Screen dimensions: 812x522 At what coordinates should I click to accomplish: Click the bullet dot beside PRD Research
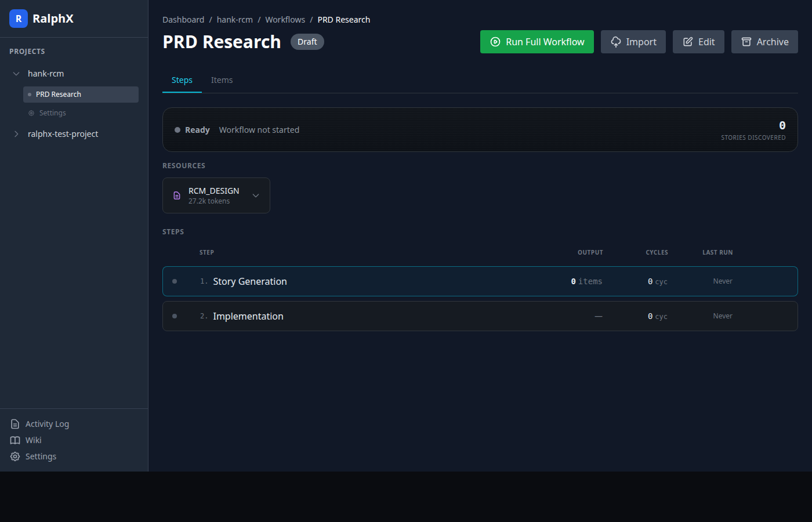pos(30,95)
